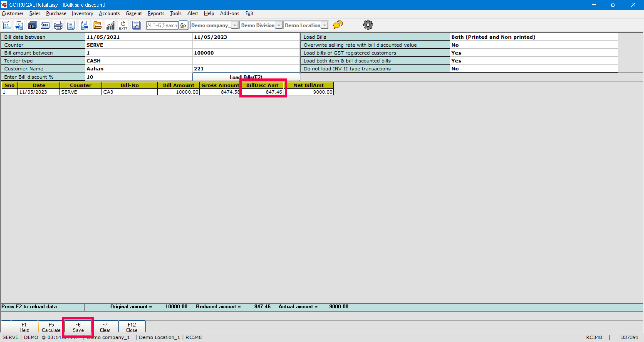
Task: Select the Bill Amount cell 10000.00
Action: (x=178, y=92)
